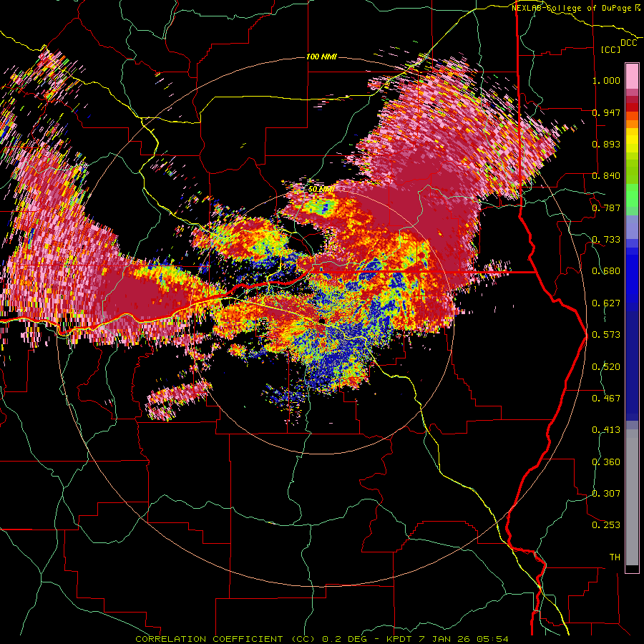Image resolution: width=644 pixels, height=644 pixels.
Task: Click the 0.733 color scale value
Action: [x=606, y=240]
